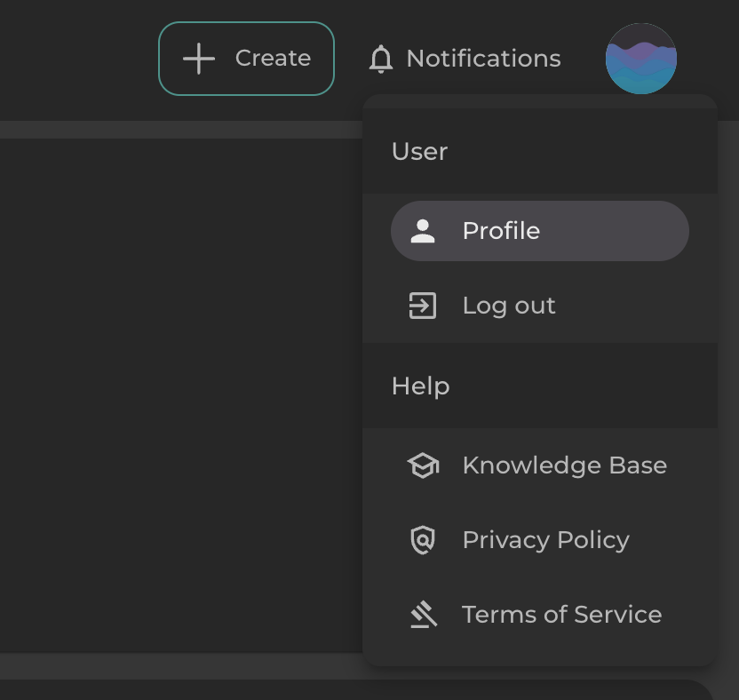This screenshot has height=700, width=739.
Task: Click the Help section header
Action: (420, 386)
